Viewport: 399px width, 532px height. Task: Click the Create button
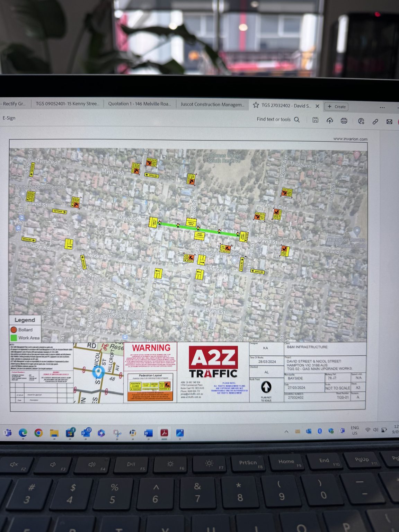pos(337,107)
